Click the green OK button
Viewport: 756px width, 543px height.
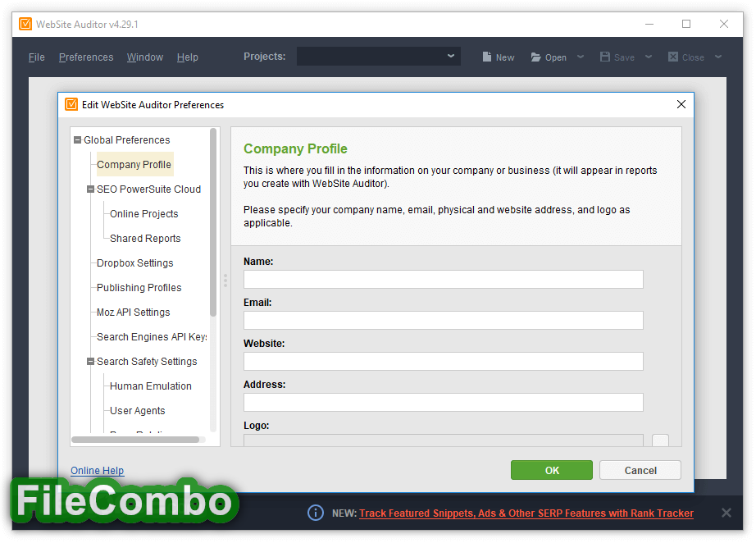point(552,470)
